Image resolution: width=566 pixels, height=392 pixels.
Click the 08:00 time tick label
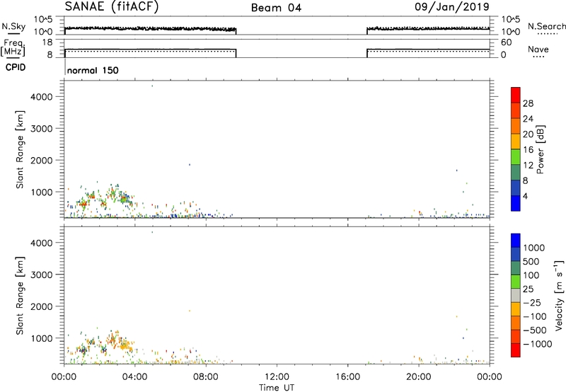coord(206,377)
